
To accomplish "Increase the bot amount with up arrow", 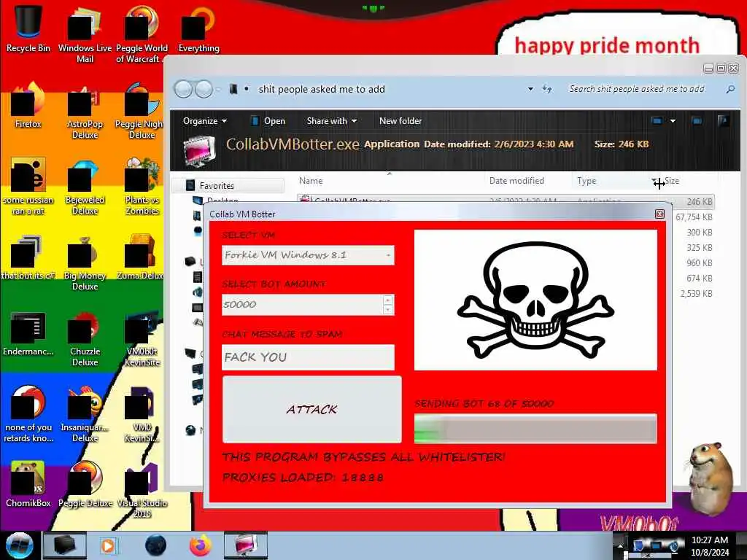I will click(388, 300).
